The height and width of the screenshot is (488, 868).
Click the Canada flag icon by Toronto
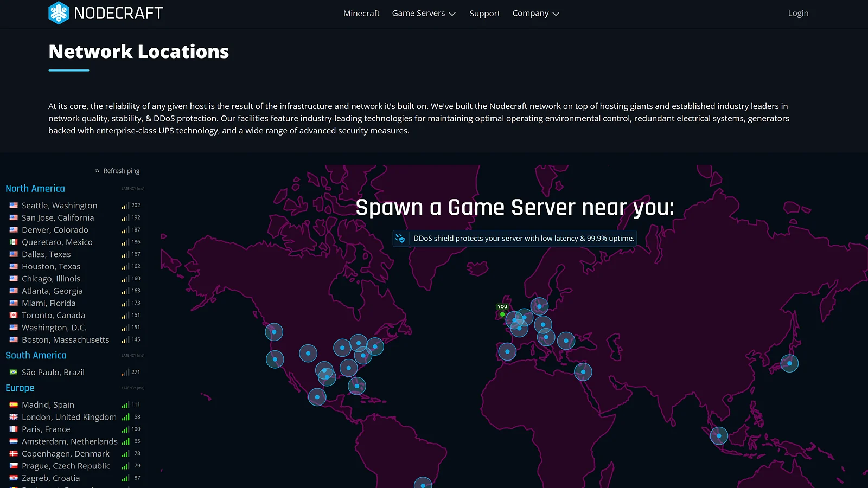click(x=14, y=315)
